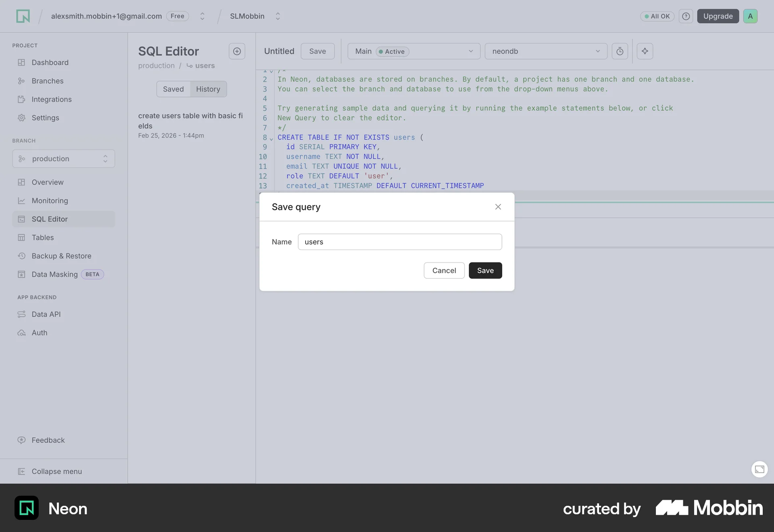Go to Integrations page
Screen dimensions: 774x532
(x=52, y=99)
